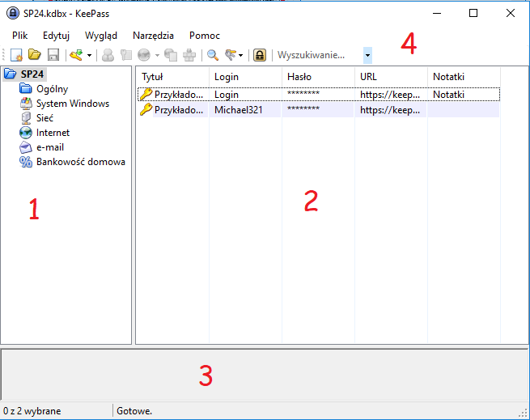Select the System Windows group
530x420 pixels.
72,103
